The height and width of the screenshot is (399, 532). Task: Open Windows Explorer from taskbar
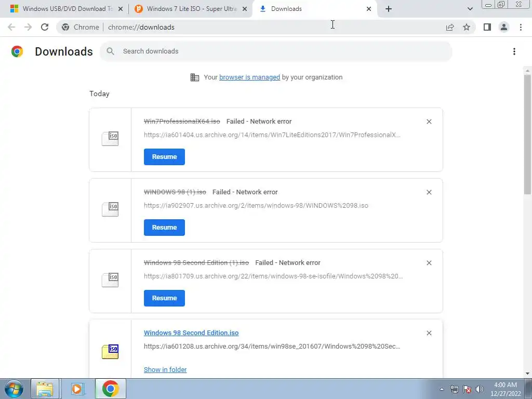click(45, 389)
